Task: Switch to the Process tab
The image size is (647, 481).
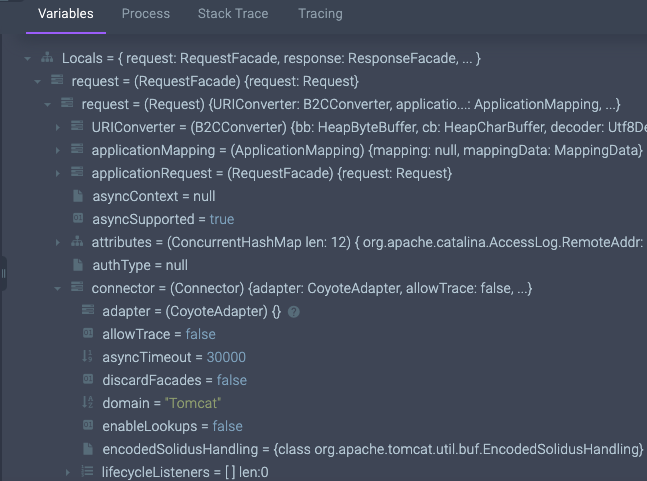Action: point(145,14)
